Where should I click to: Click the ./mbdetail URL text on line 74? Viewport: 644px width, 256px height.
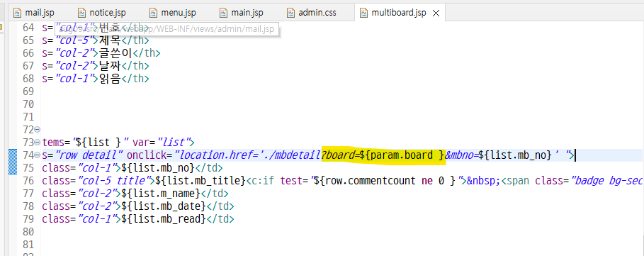[293, 155]
